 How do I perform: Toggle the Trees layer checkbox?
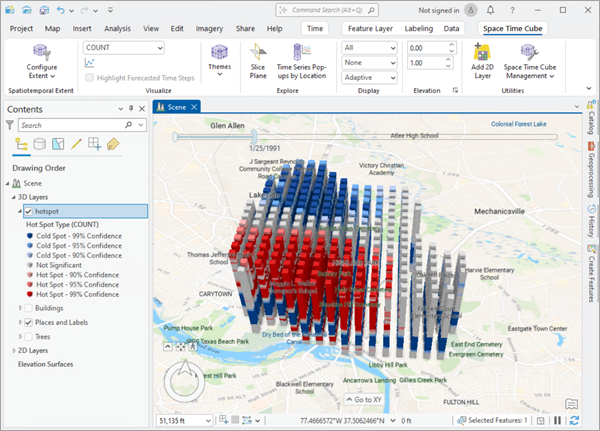[x=28, y=336]
